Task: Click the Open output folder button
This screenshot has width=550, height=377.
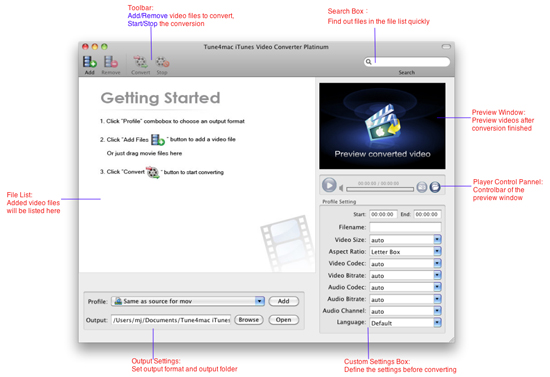Action: click(x=284, y=320)
